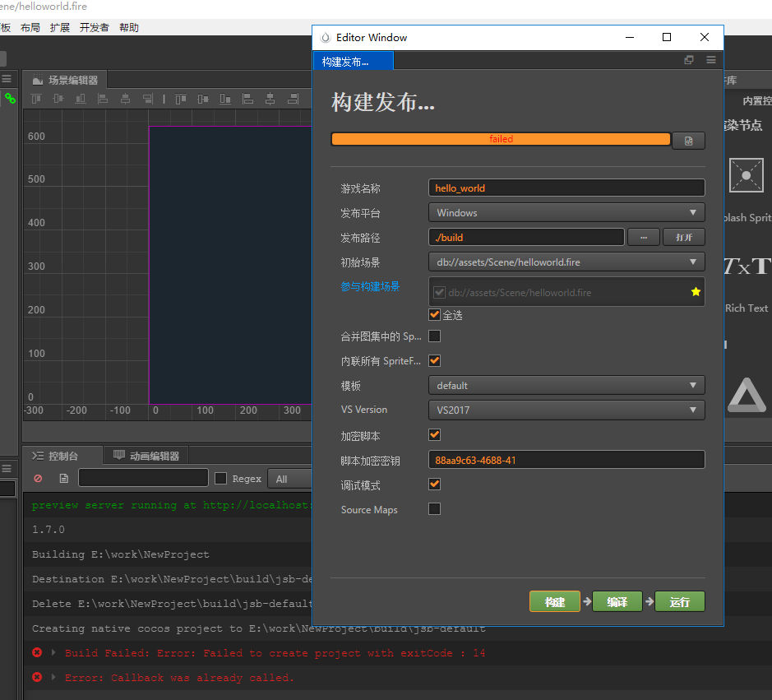
Task: Click the TxT label node icon
Action: [x=747, y=266]
